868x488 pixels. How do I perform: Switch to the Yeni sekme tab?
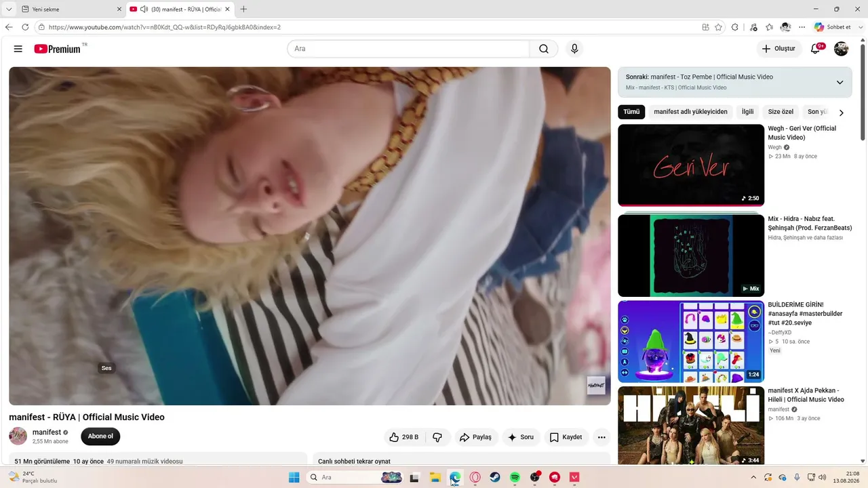[x=71, y=9]
